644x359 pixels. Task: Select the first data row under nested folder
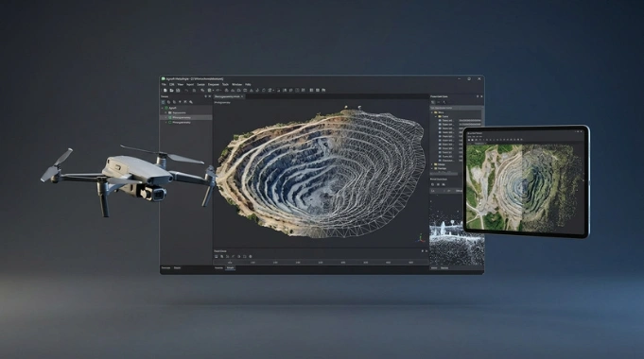click(x=460, y=121)
